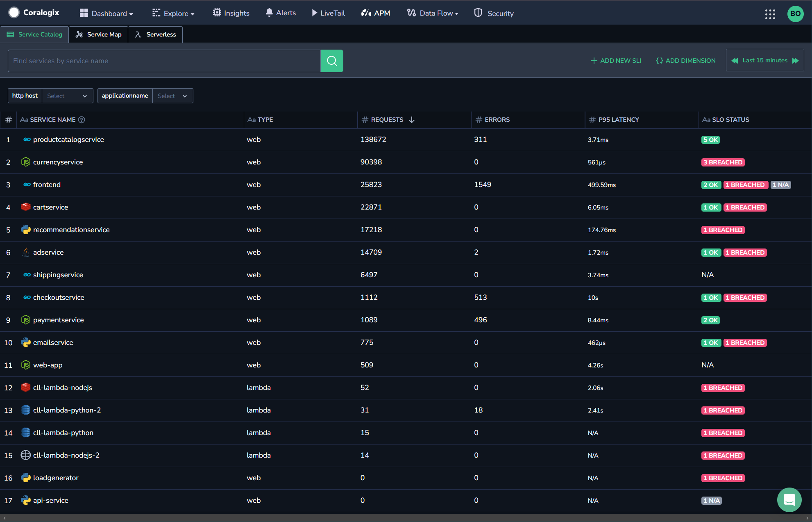Switch to the Service Catalog tab
The width and height of the screenshot is (812, 522).
(x=34, y=34)
